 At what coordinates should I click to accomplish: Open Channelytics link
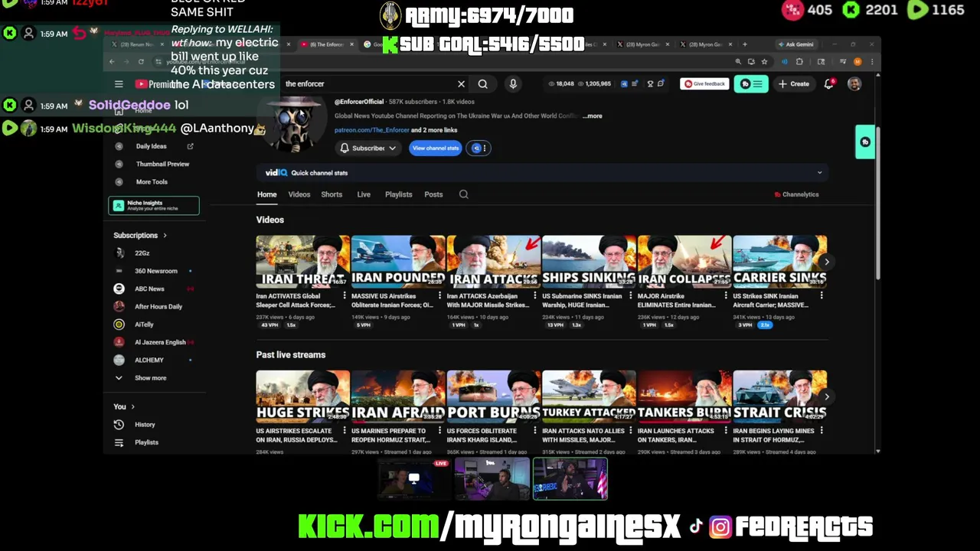796,194
